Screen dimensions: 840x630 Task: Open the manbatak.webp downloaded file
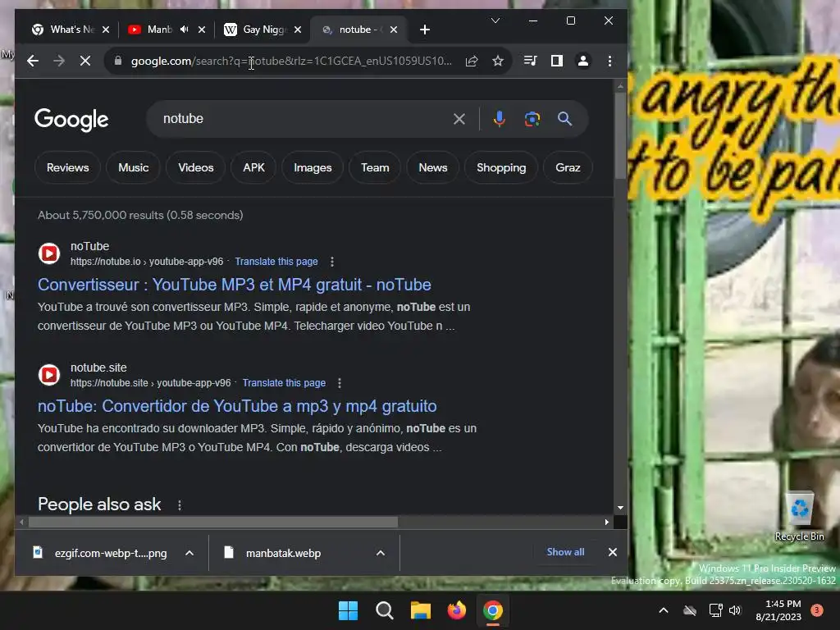tap(284, 553)
